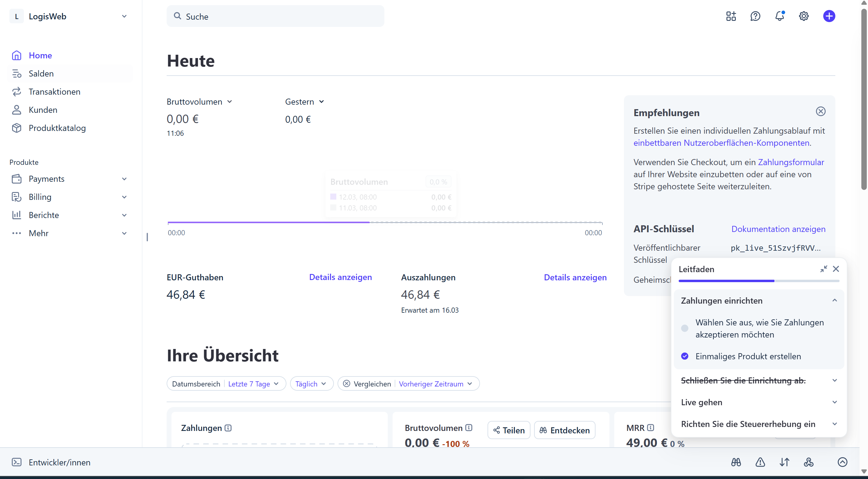Remove the Vergleichen filter with its x icon
868x479 pixels.
(x=346, y=384)
